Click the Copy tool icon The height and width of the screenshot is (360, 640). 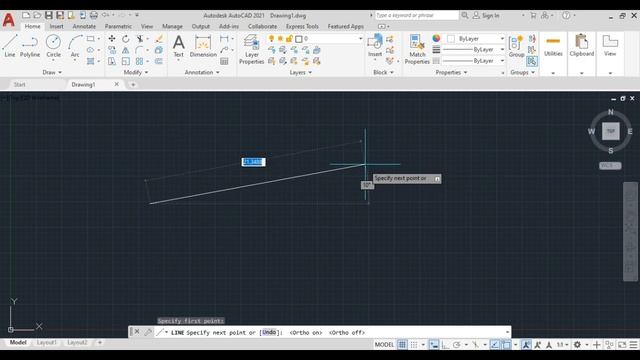(x=112, y=50)
